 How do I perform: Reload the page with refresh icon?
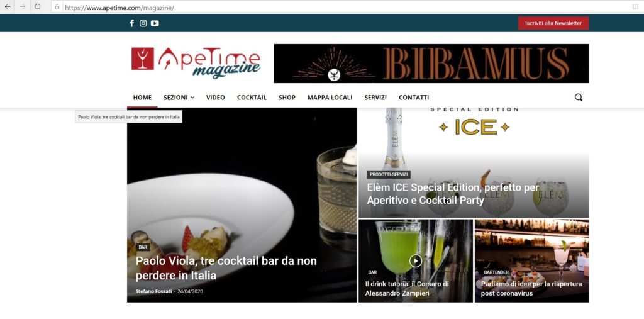pyautogui.click(x=37, y=6)
